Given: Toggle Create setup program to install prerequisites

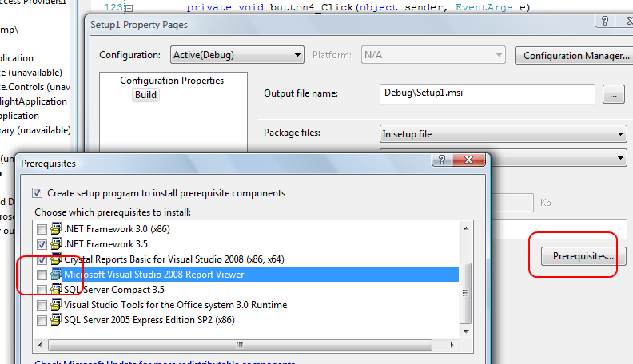Looking at the screenshot, I should click(37, 192).
